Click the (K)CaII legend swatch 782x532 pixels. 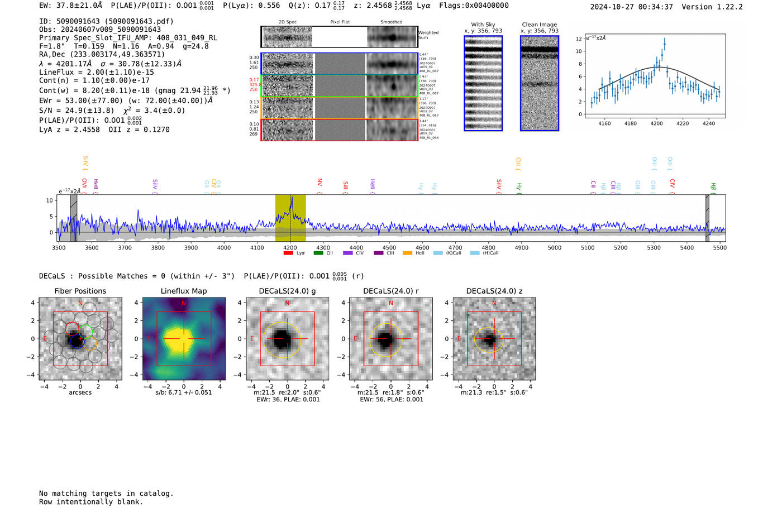click(438, 253)
